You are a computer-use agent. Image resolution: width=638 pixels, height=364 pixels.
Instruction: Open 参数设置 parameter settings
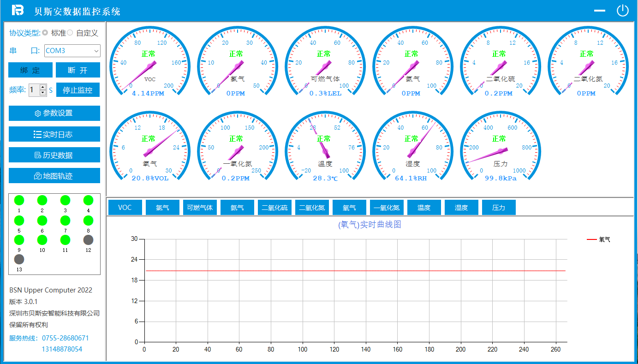(54, 113)
